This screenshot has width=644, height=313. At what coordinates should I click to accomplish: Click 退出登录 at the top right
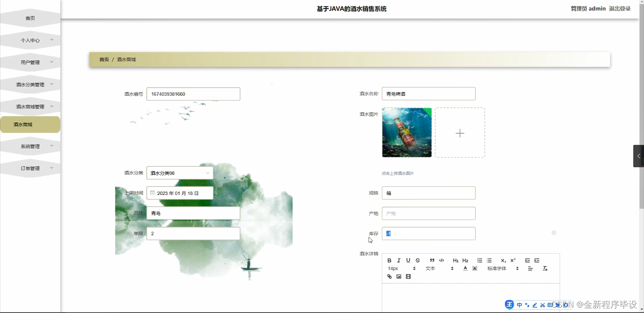tap(620, 8)
